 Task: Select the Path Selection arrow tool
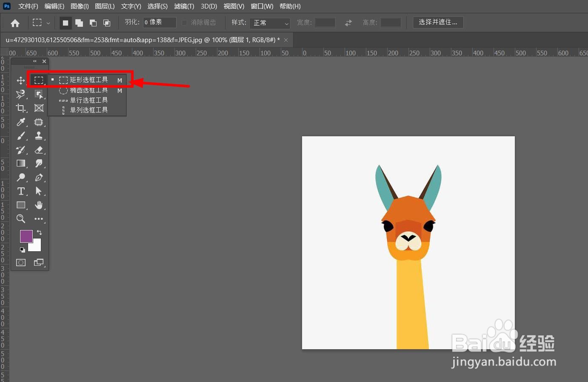coord(39,191)
